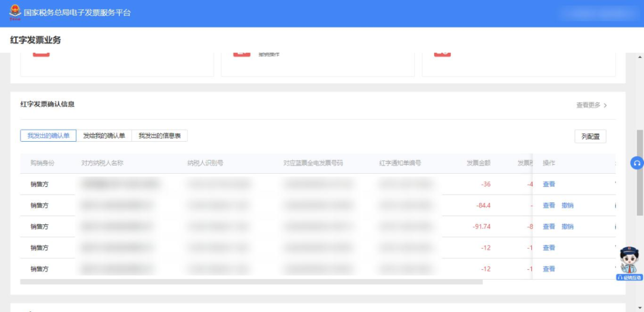Click 撤销 for the -84.4 amount row
Viewport: 644px width, 312px height.
tap(568, 205)
